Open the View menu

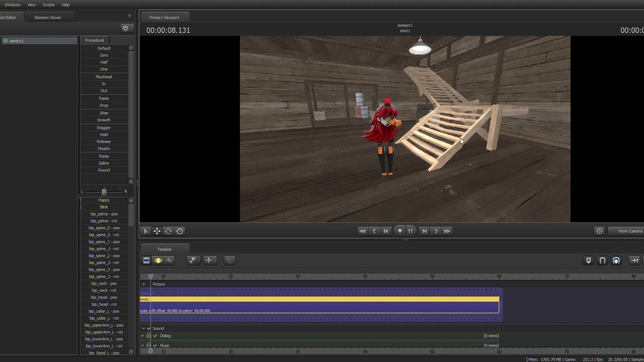coord(31,5)
